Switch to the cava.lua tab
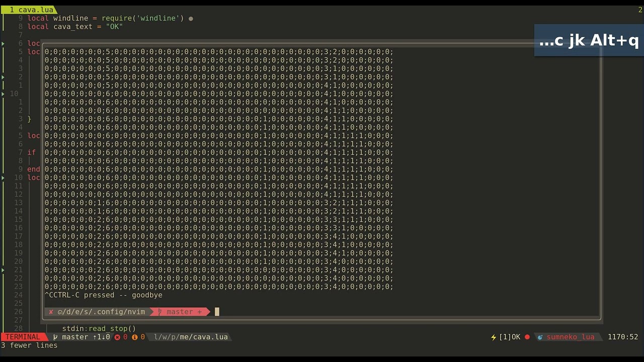 (30, 10)
